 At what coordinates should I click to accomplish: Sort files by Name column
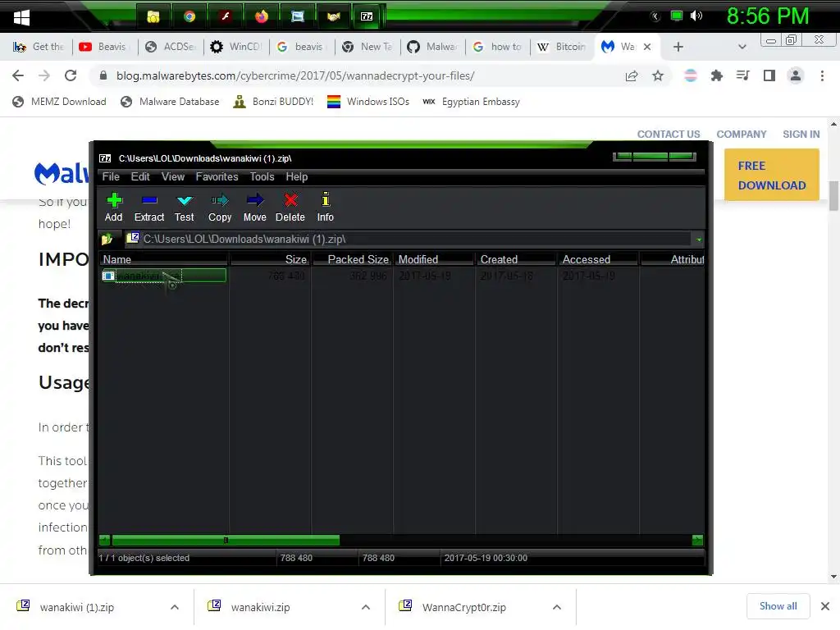click(164, 259)
